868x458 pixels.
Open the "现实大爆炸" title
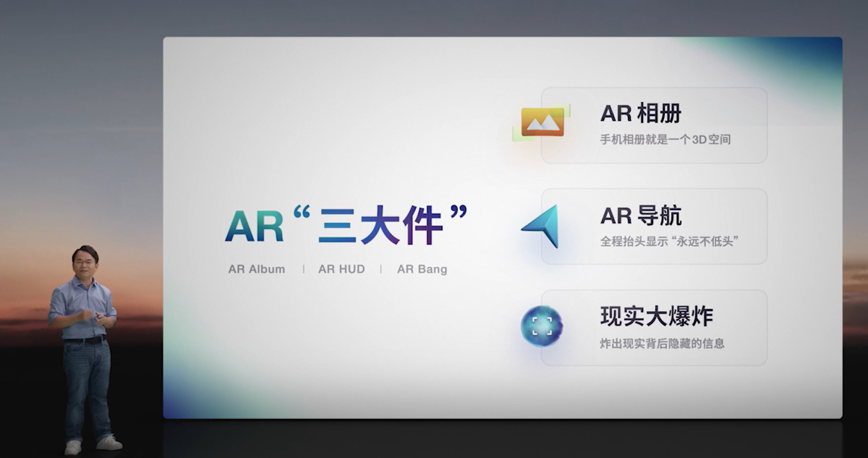[656, 316]
